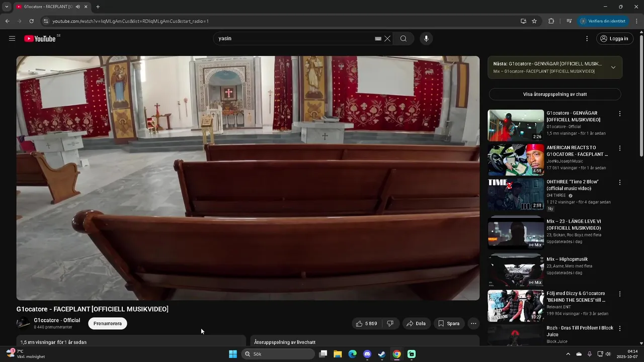Open Steam from taskbar
Image resolution: width=644 pixels, height=362 pixels.
click(x=382, y=354)
